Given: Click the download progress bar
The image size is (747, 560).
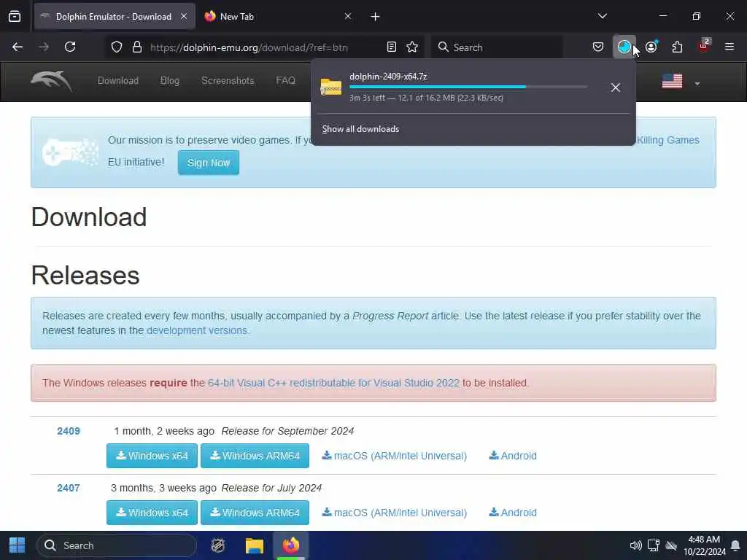Looking at the screenshot, I should pyautogui.click(x=468, y=87).
